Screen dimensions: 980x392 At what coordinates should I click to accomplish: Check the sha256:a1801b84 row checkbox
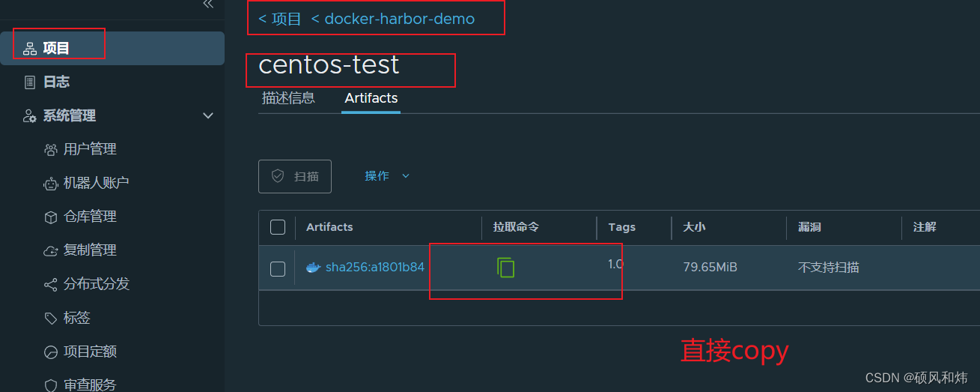tap(278, 268)
